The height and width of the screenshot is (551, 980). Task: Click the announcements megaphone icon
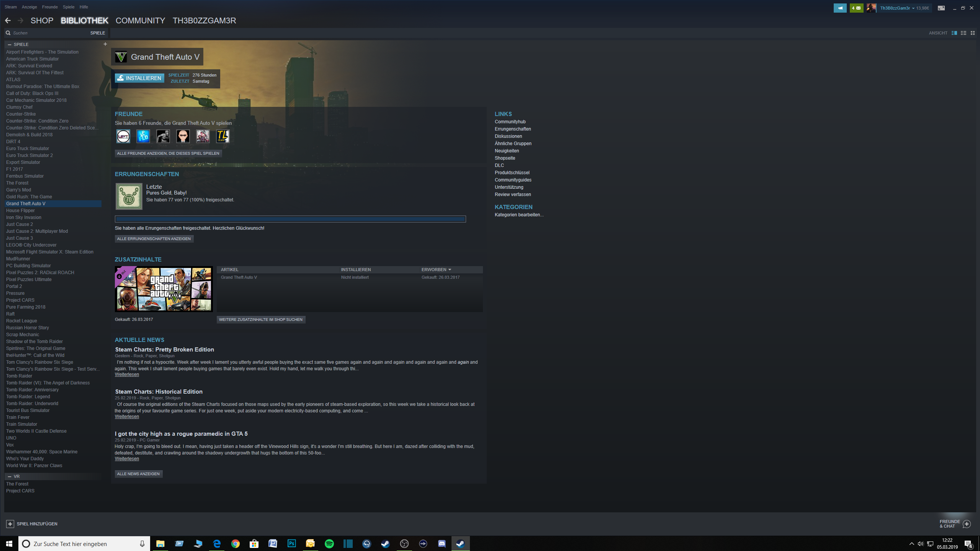pos(840,8)
